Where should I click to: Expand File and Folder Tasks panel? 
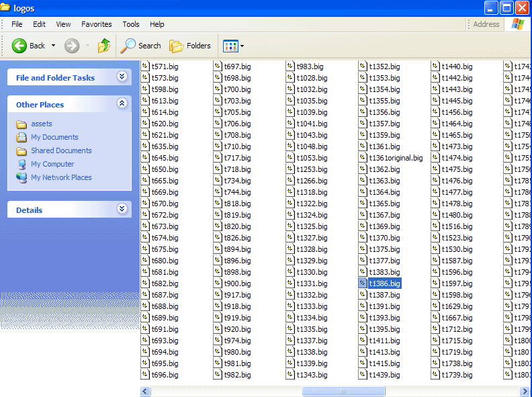(122, 77)
